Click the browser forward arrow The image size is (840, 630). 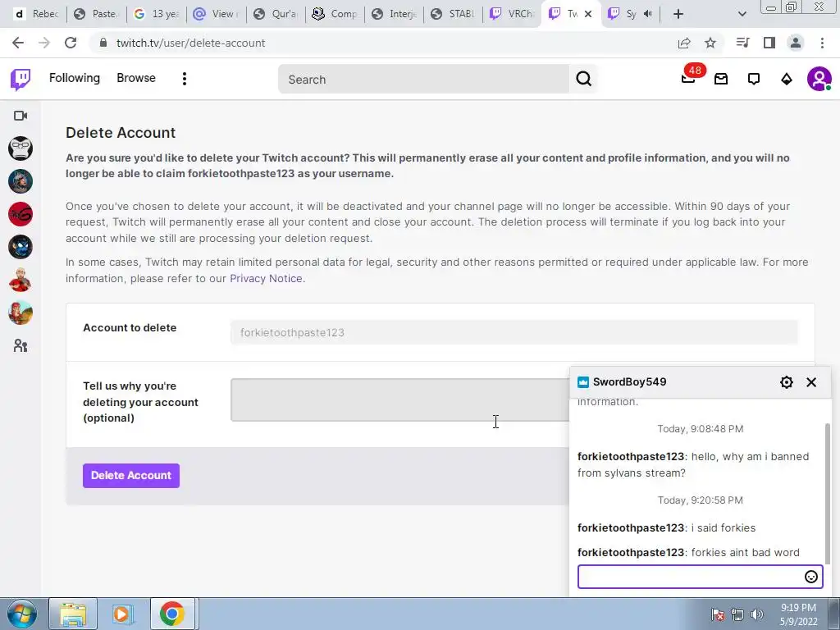click(44, 43)
